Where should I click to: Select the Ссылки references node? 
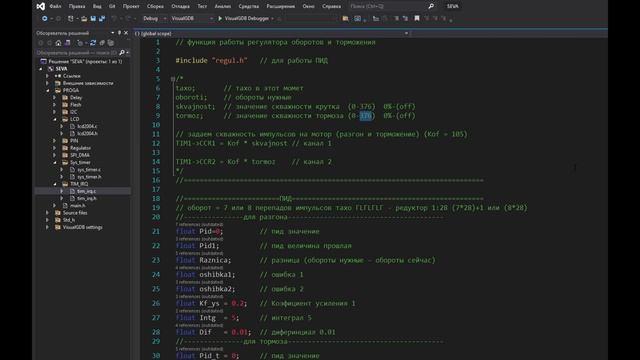pyautogui.click(x=71, y=76)
